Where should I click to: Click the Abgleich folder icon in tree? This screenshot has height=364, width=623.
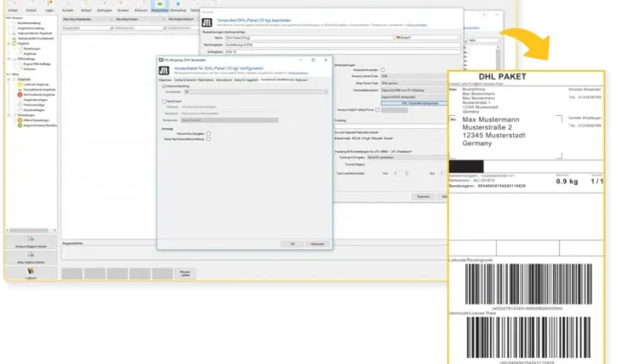point(15,43)
